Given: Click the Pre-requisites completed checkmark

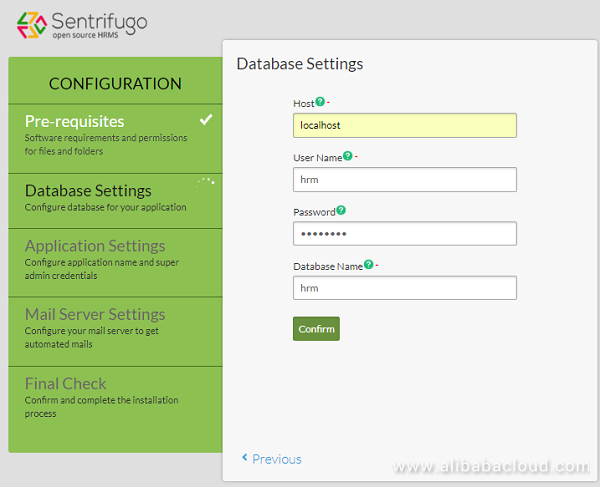Looking at the screenshot, I should (205, 120).
